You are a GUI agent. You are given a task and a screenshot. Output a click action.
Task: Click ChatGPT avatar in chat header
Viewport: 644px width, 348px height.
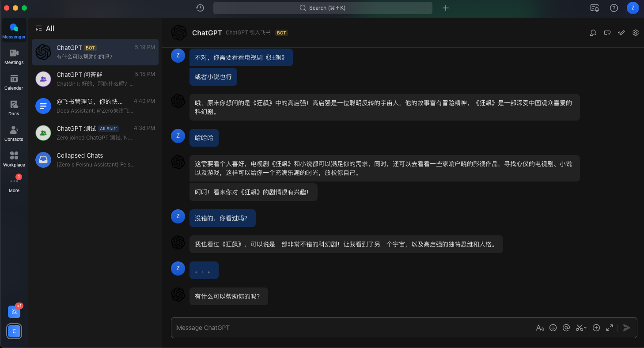[x=179, y=33]
